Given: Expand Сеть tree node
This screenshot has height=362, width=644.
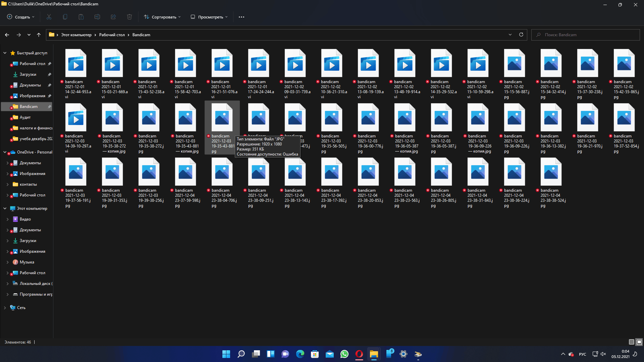Looking at the screenshot, I should coord(5,308).
